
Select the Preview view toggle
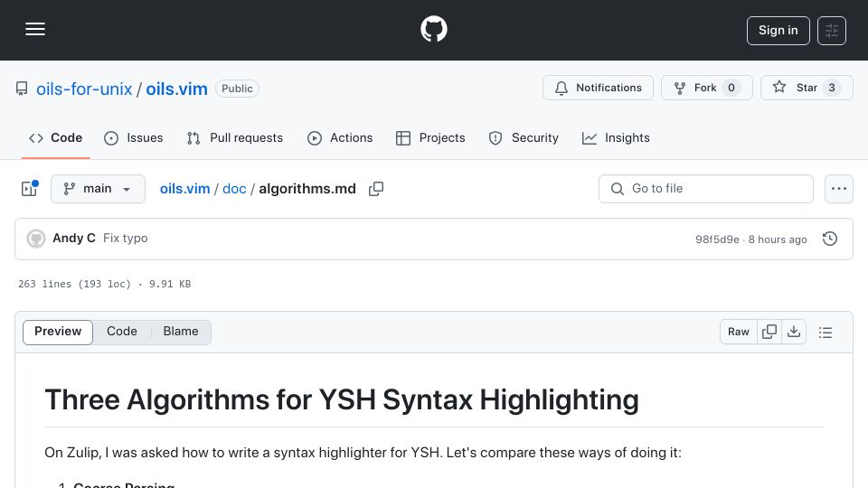(x=58, y=332)
